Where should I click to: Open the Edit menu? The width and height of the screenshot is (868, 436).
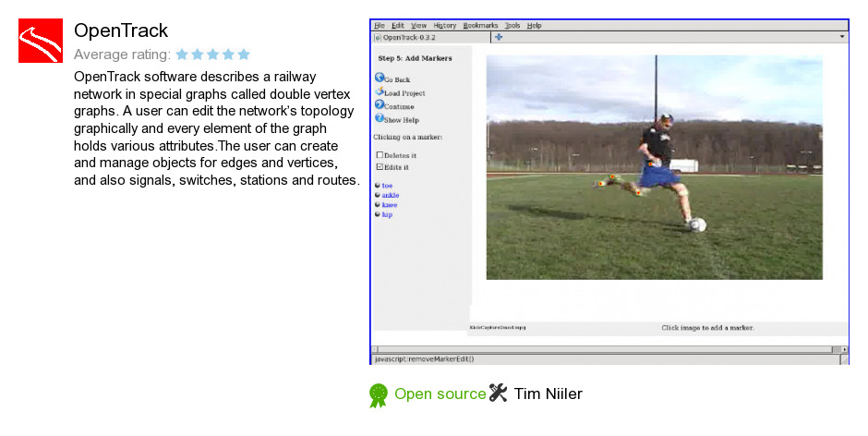(x=398, y=26)
